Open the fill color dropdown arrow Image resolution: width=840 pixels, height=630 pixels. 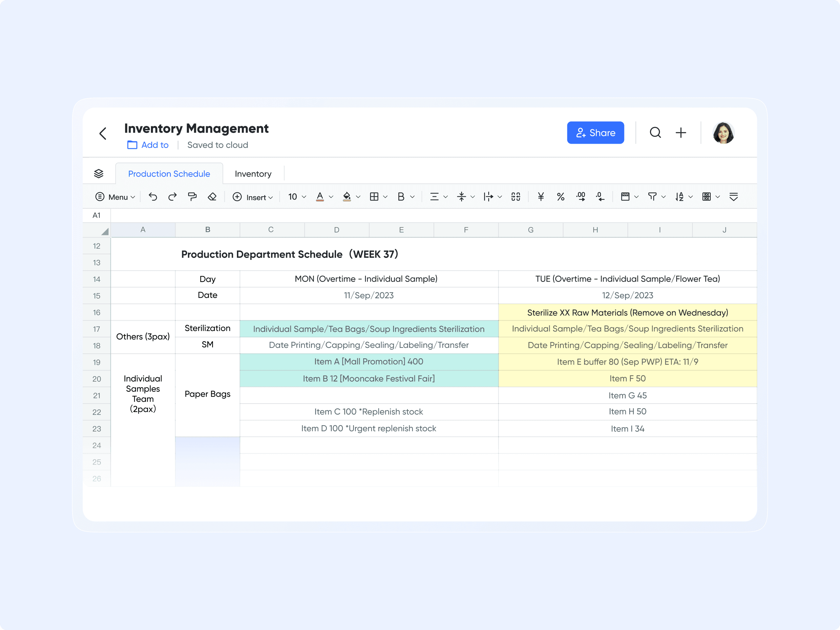[x=357, y=197]
